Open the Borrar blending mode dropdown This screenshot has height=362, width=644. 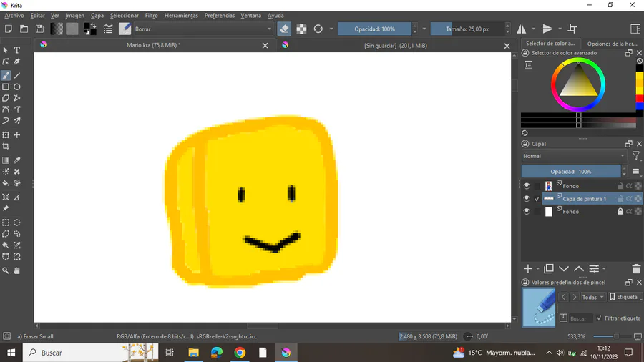coord(203,29)
